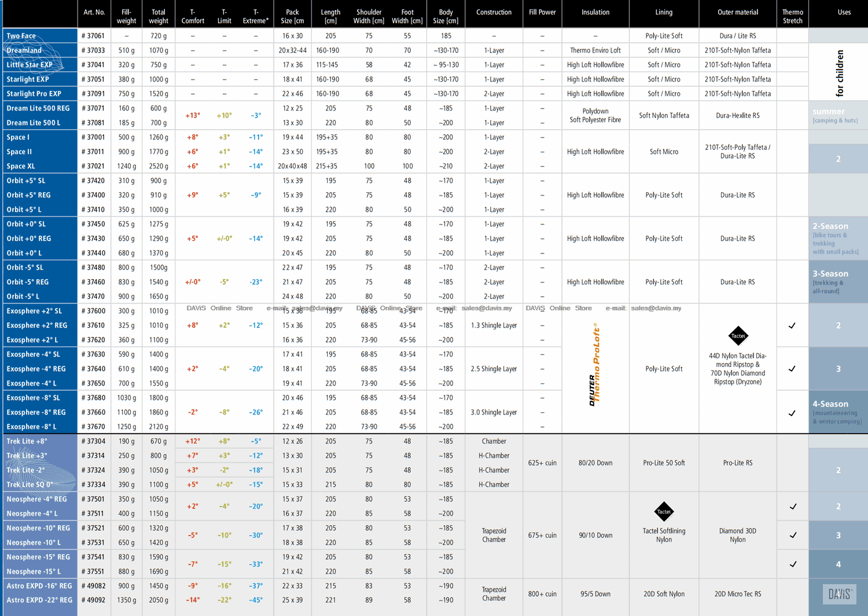The height and width of the screenshot is (616, 868).
Task: Click the '3.0 Shingle Layer' construction cell
Action: [494, 412]
